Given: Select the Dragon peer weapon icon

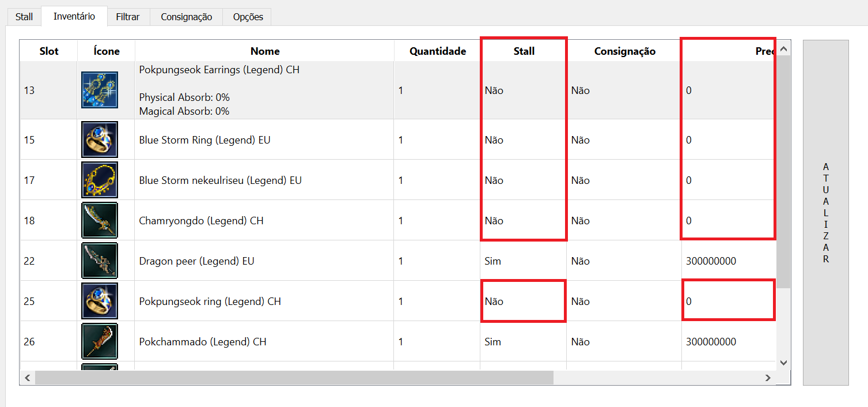Looking at the screenshot, I should tap(100, 261).
